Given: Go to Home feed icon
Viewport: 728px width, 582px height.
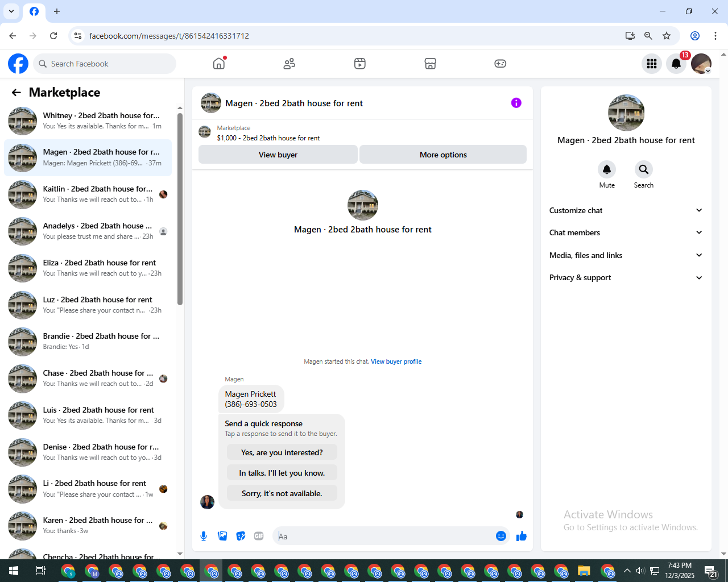Looking at the screenshot, I should pyautogui.click(x=219, y=64).
